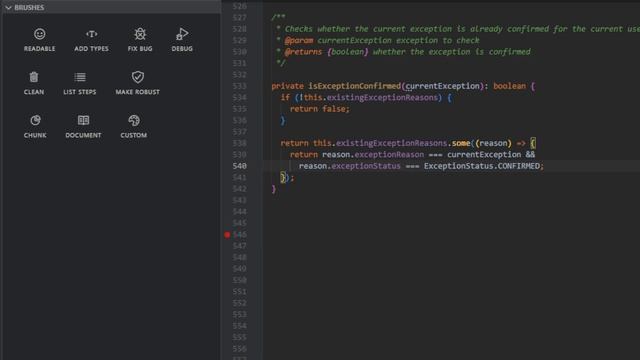Click the 'some' method call
Viewport: 640px width, 360px height.
(461, 143)
